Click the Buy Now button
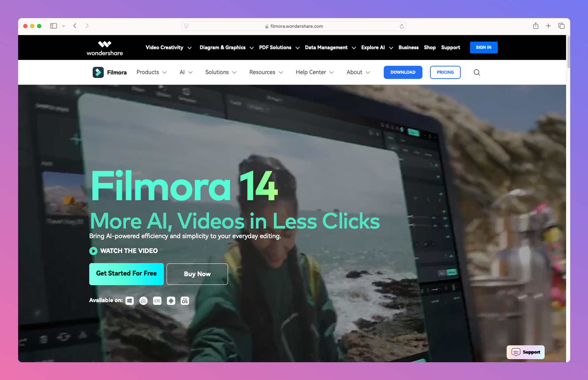This screenshot has width=588, height=380. pyautogui.click(x=197, y=274)
